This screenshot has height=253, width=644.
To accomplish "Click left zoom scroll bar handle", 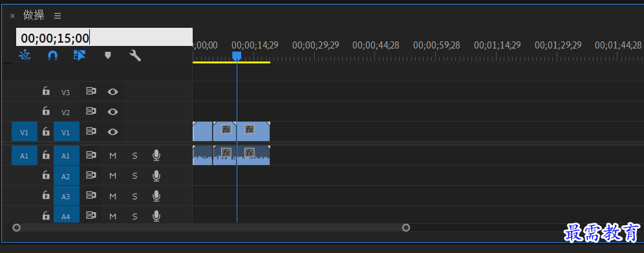I will tap(16, 228).
